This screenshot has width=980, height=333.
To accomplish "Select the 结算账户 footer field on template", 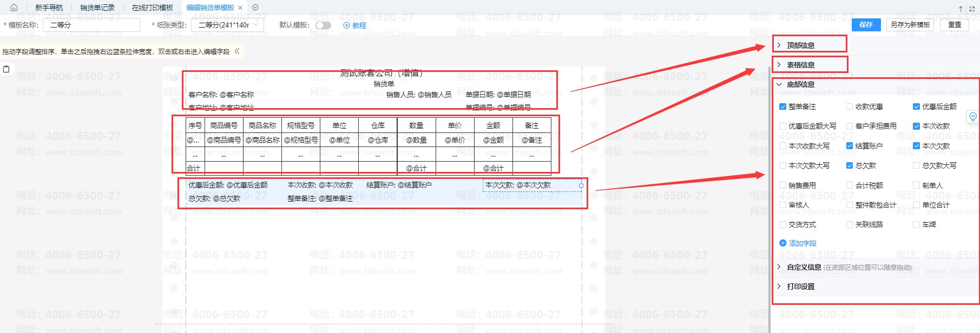I will coord(399,185).
